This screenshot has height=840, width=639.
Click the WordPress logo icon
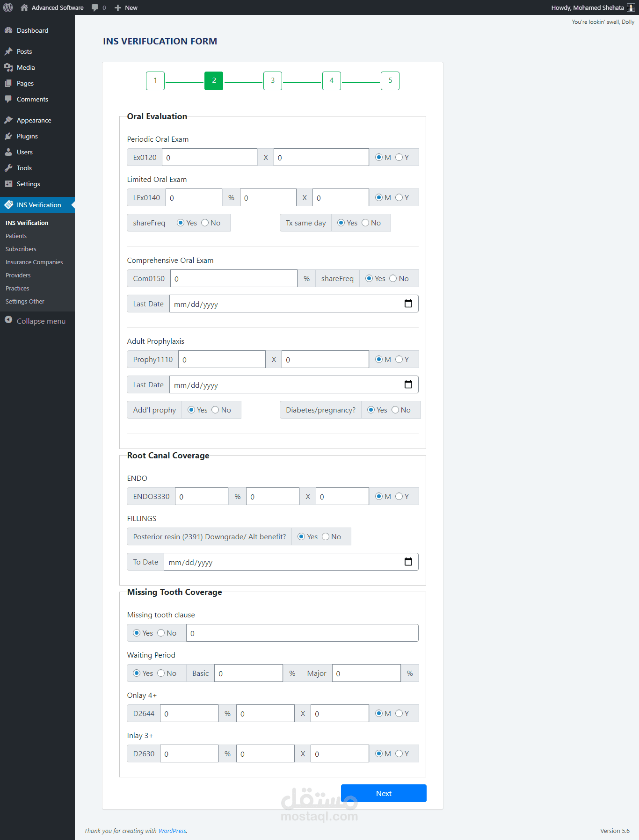pos(8,7)
